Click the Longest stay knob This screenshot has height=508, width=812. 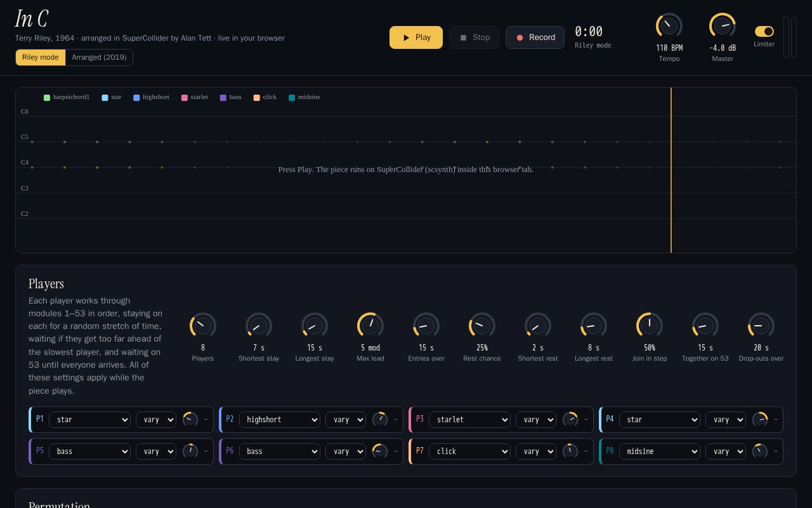click(x=315, y=326)
